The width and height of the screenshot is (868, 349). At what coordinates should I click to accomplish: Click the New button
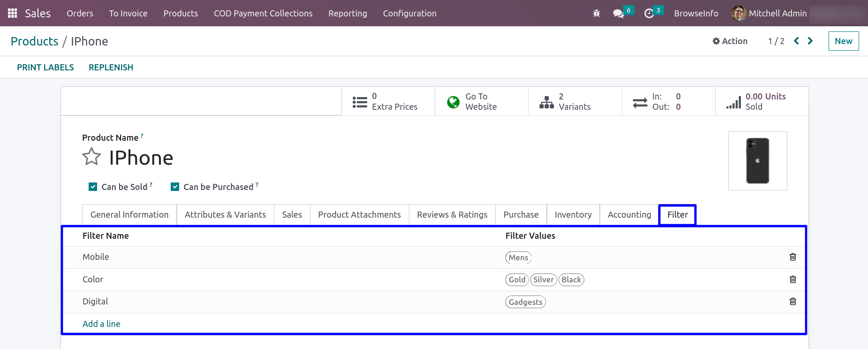843,41
